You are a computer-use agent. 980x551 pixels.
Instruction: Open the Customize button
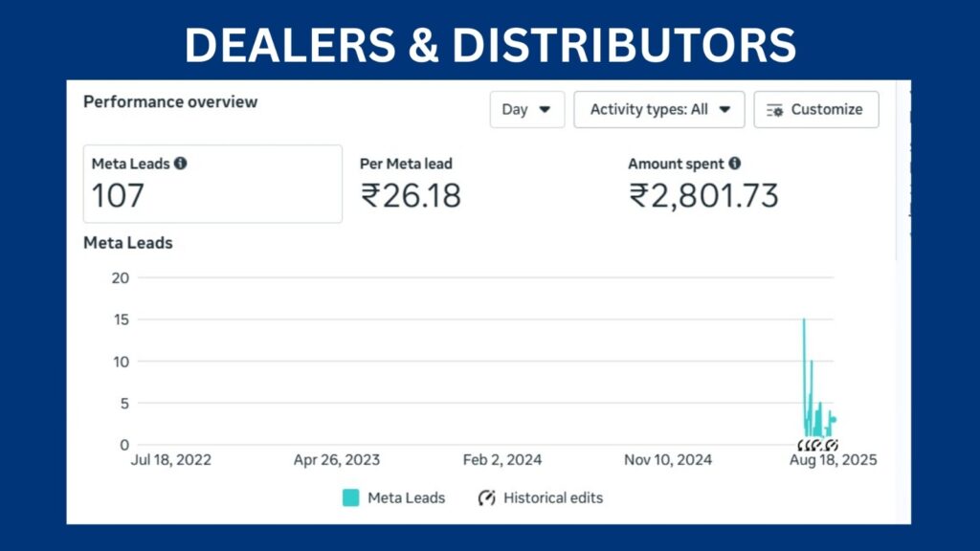pos(815,109)
